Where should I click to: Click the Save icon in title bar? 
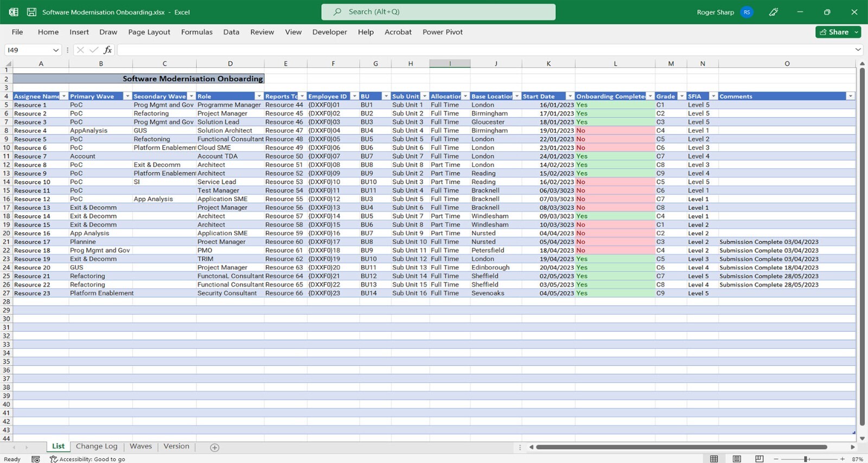tap(31, 12)
